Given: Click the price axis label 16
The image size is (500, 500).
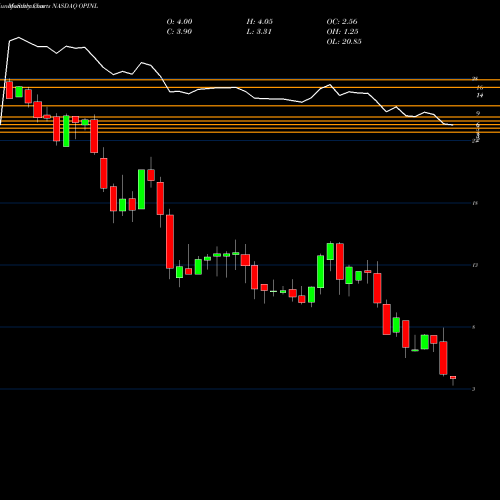Looking at the screenshot, I should tap(480, 88).
